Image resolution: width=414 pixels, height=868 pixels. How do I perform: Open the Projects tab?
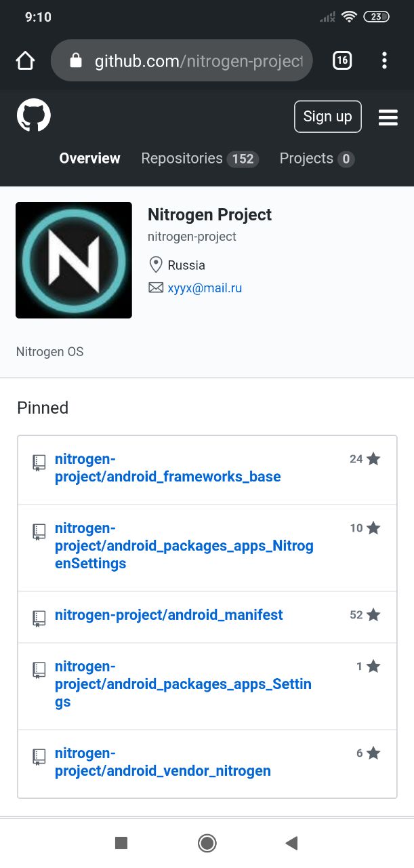coord(317,159)
